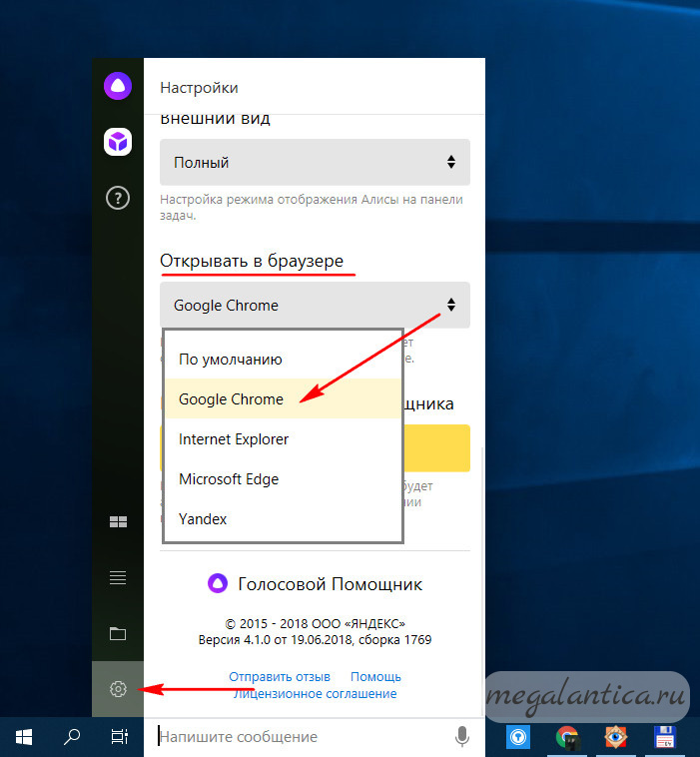The height and width of the screenshot is (757, 700).
Task: Select Yandex browser option
Action: point(283,519)
